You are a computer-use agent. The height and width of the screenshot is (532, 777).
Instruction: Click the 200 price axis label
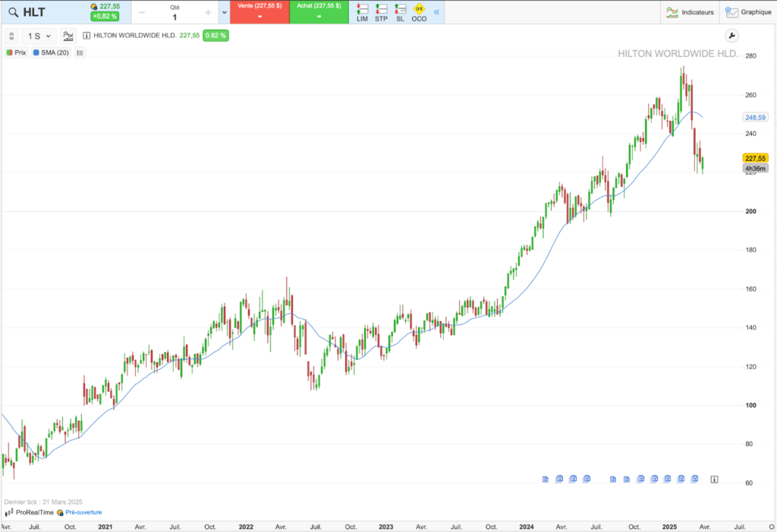point(750,211)
